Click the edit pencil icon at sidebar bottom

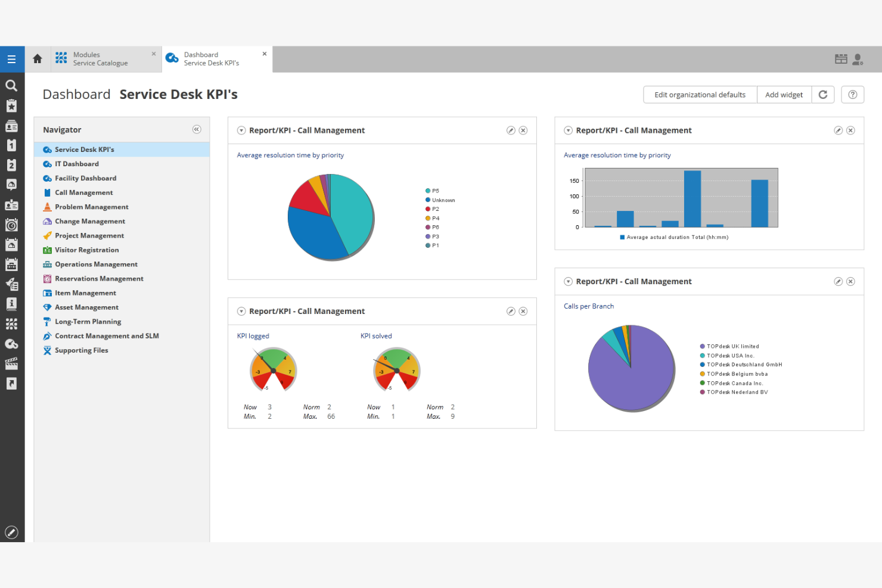pyautogui.click(x=12, y=532)
